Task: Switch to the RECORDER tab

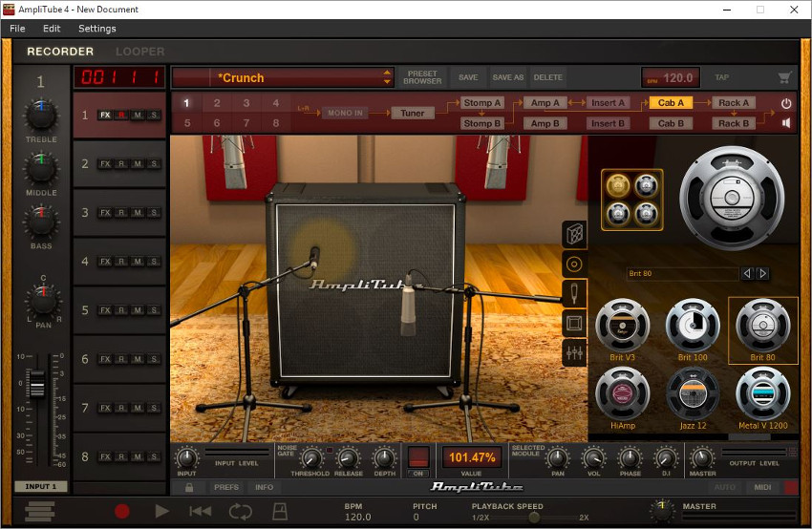Action: (x=60, y=52)
